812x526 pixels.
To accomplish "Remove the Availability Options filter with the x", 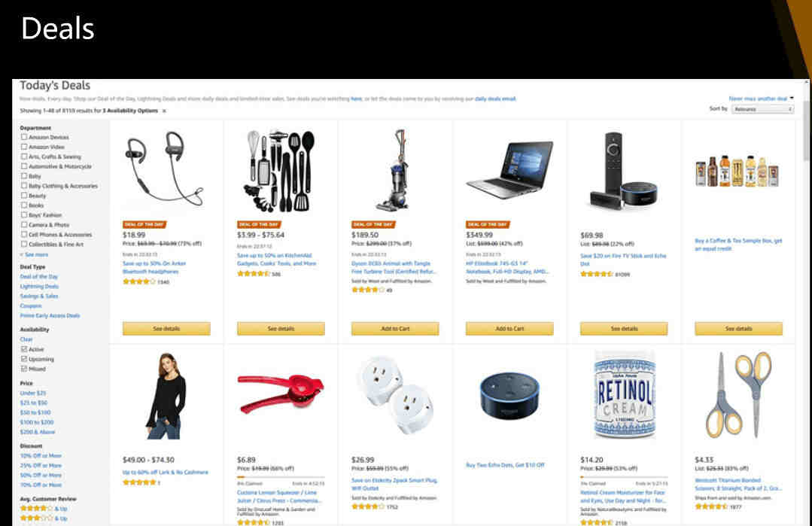I will [164, 111].
